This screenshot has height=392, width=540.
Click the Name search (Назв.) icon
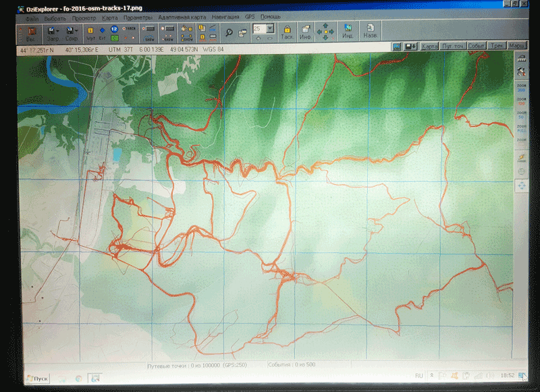tap(370, 31)
